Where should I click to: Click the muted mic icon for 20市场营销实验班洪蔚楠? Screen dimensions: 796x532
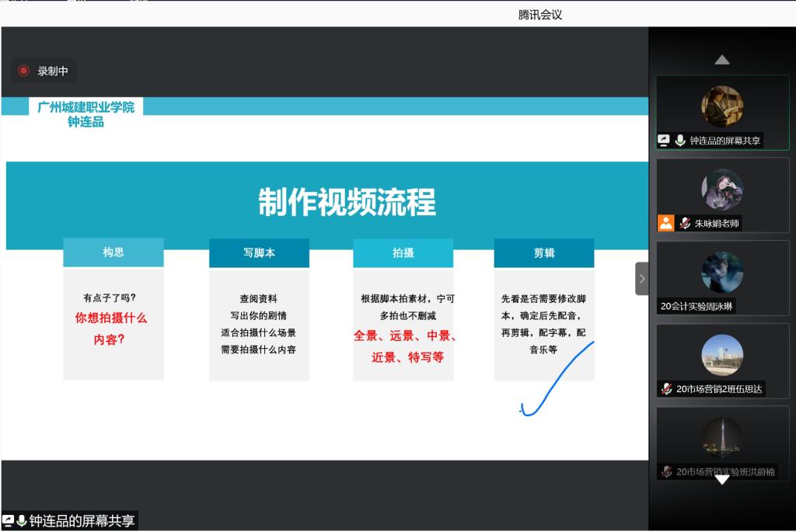(666, 471)
